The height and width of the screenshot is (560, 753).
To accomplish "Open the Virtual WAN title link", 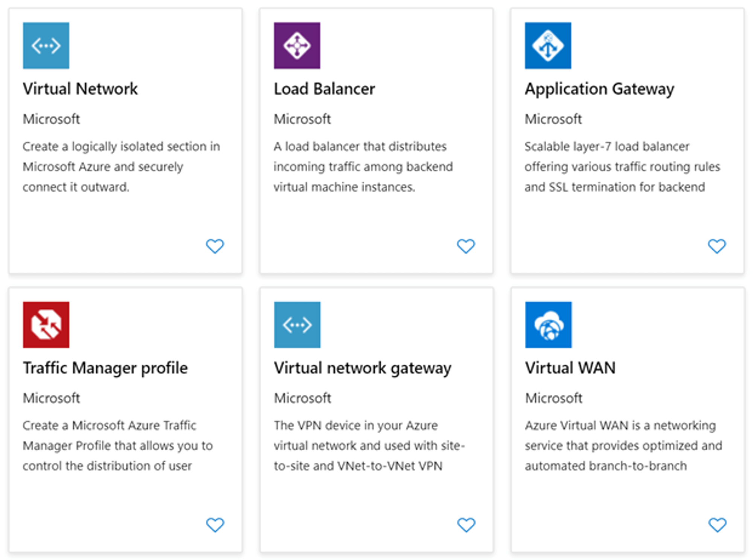I will [x=570, y=368].
